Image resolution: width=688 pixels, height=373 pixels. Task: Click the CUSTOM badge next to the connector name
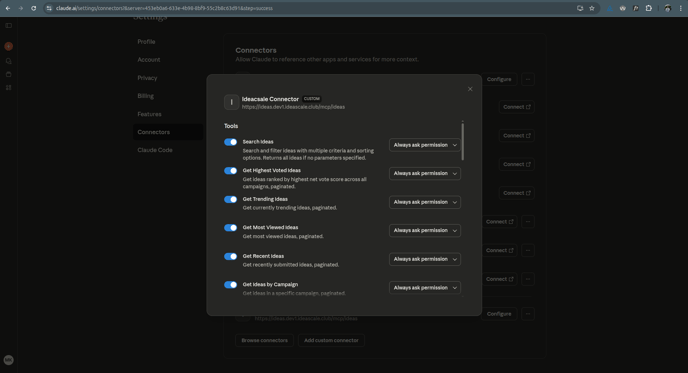312,99
